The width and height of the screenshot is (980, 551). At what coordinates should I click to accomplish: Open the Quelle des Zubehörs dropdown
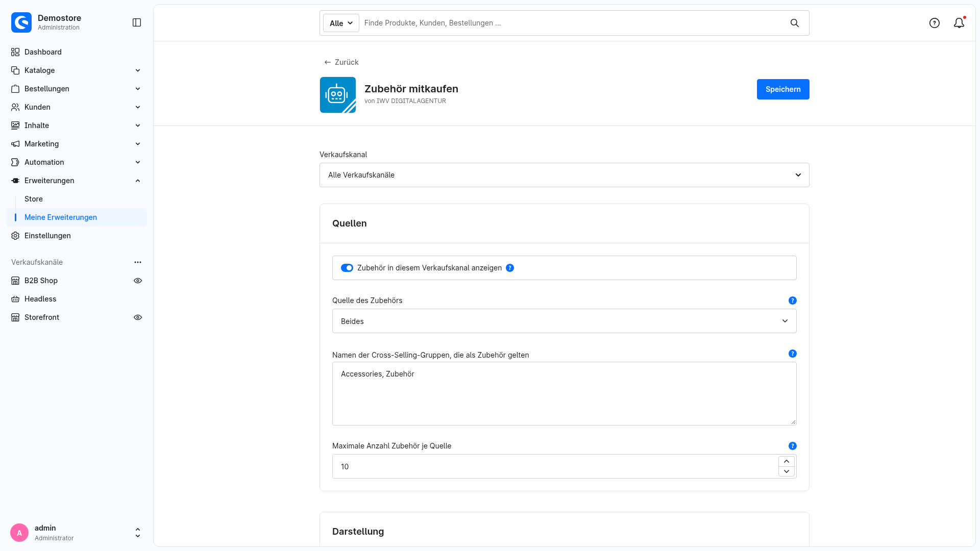(565, 321)
